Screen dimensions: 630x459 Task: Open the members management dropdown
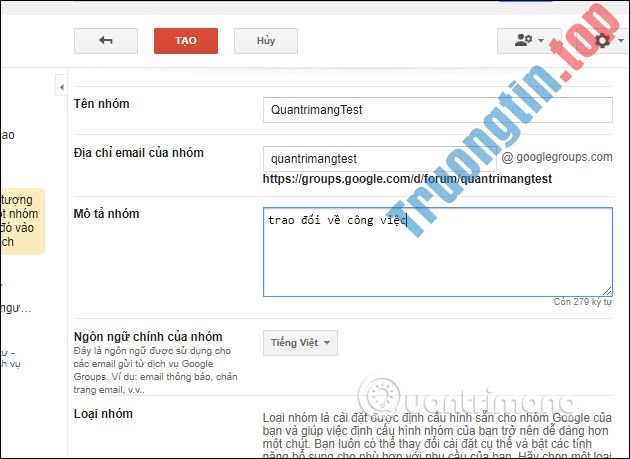pyautogui.click(x=529, y=41)
